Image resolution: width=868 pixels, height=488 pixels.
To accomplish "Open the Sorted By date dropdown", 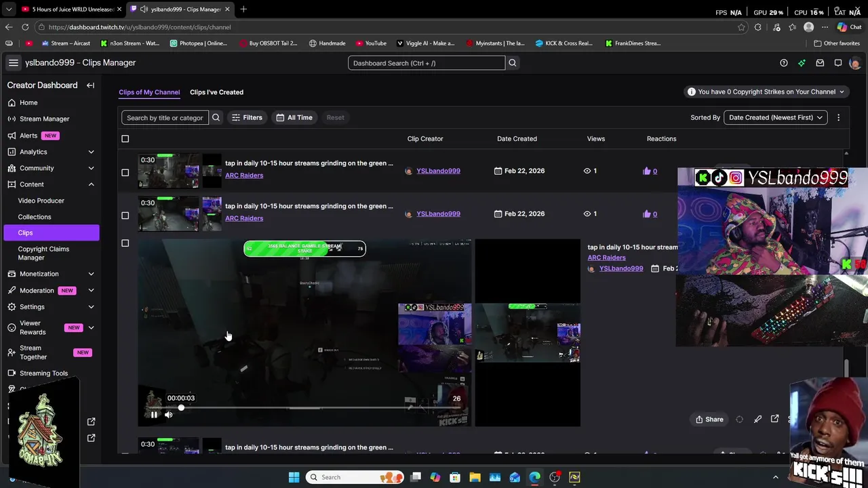I will pyautogui.click(x=776, y=117).
